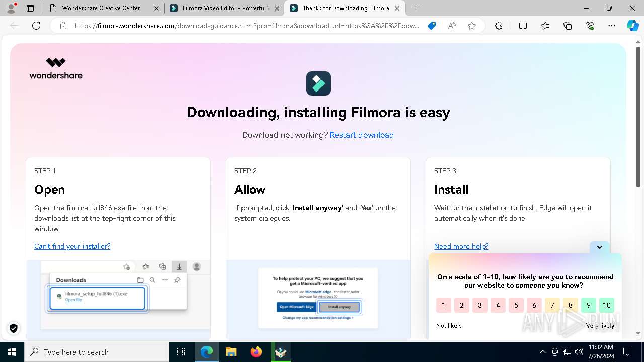Open the shopping price tag icon
644x362 pixels.
pyautogui.click(x=432, y=26)
